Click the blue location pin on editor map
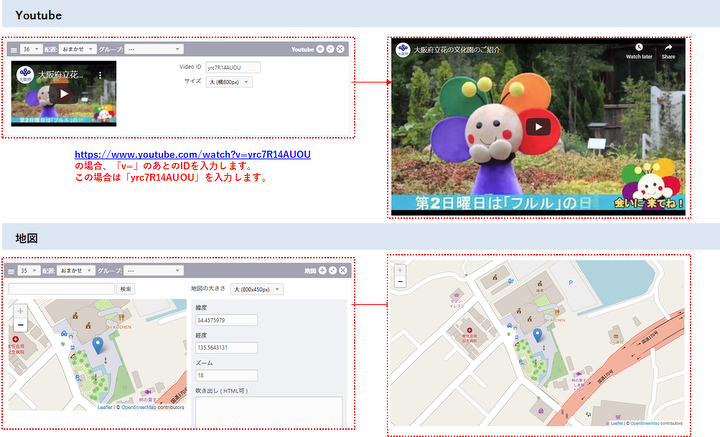Image resolution: width=720 pixels, height=437 pixels. click(97, 344)
